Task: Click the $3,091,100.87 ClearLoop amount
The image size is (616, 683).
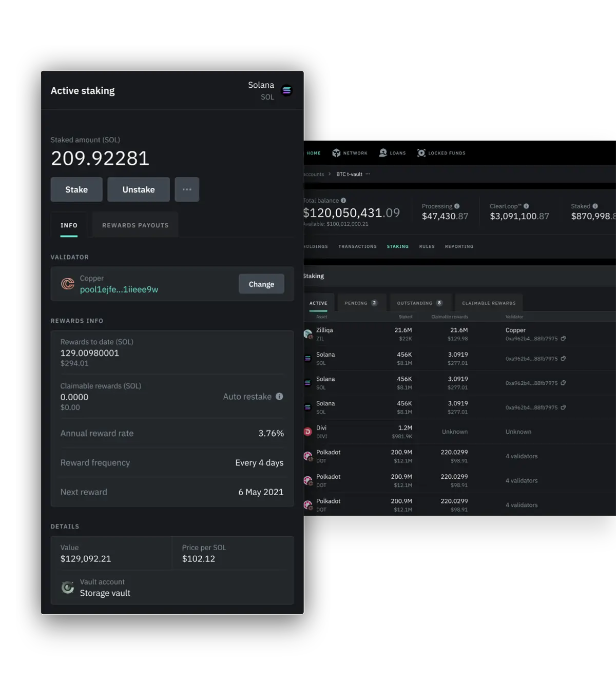Action: (x=519, y=217)
